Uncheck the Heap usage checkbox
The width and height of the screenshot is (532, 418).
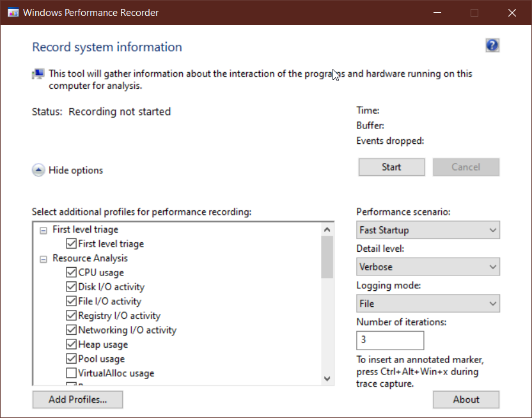point(71,344)
